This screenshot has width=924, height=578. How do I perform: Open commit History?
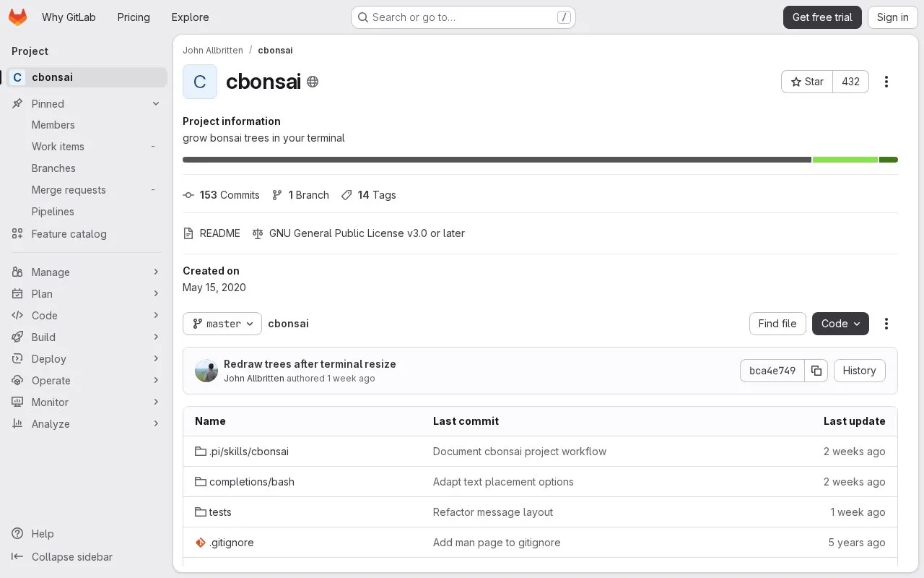(x=859, y=371)
